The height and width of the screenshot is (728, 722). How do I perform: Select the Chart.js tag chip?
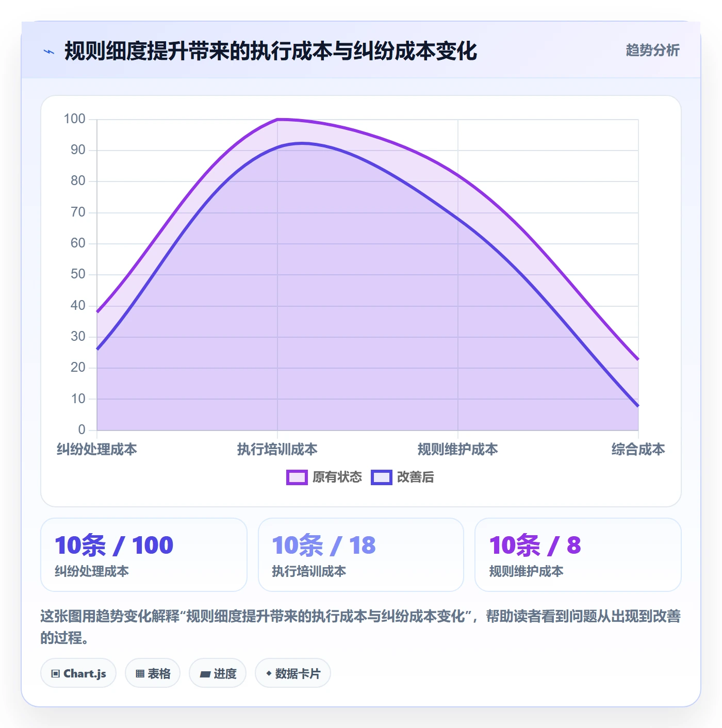pyautogui.click(x=78, y=673)
